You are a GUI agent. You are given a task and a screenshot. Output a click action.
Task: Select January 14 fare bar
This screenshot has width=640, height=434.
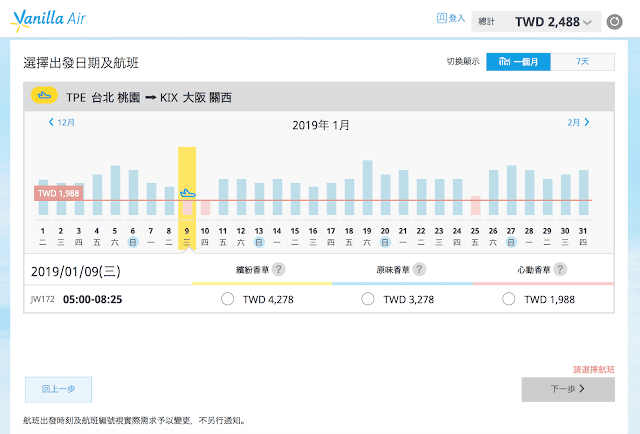click(x=277, y=197)
